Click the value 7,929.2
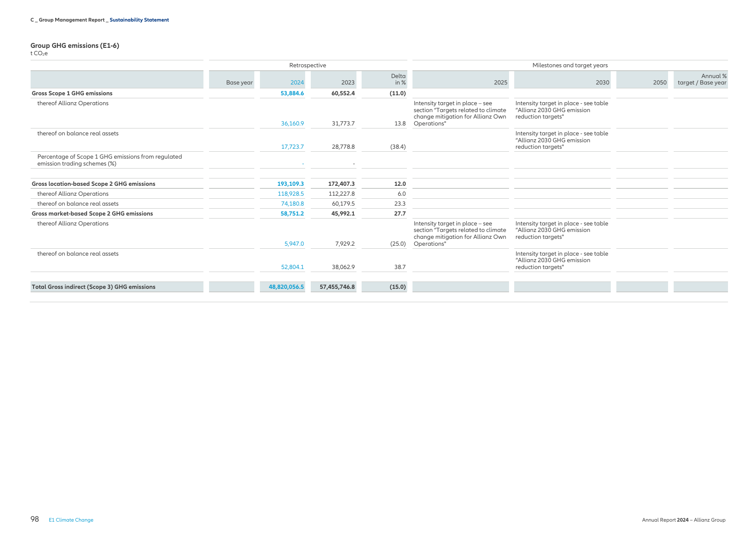The height and width of the screenshot is (535, 756). [x=345, y=244]
